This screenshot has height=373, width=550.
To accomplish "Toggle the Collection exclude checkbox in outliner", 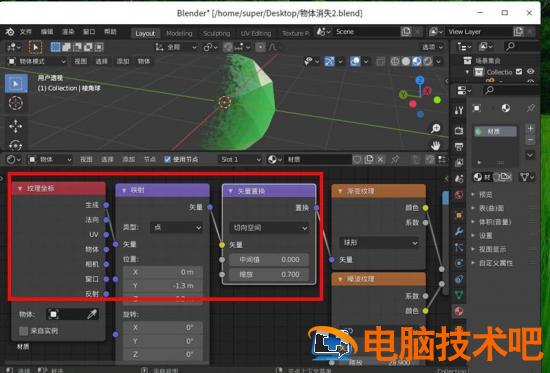I will [519, 72].
